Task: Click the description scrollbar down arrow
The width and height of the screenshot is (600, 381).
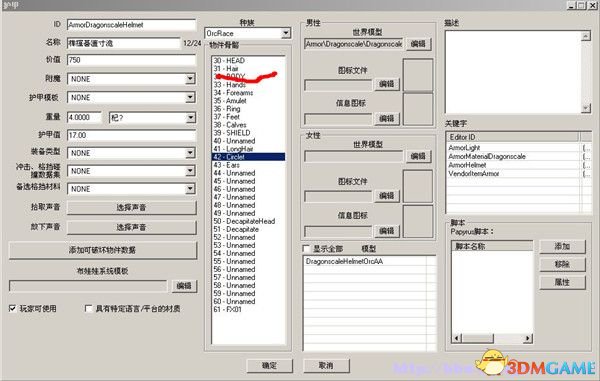Action: tap(586, 108)
